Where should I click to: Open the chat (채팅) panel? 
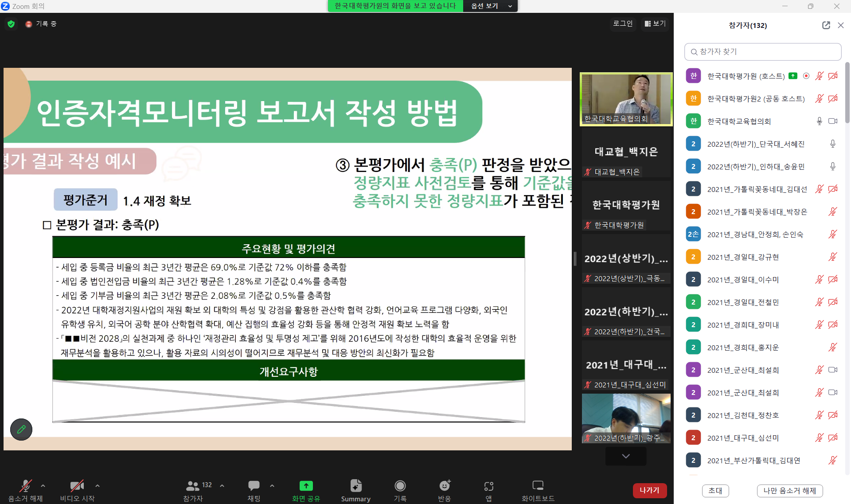coord(254,490)
